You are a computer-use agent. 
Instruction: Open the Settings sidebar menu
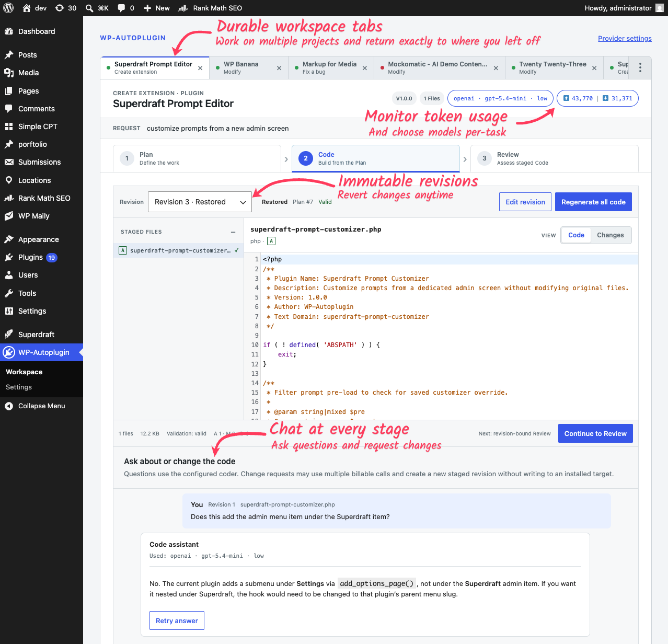pos(41,311)
